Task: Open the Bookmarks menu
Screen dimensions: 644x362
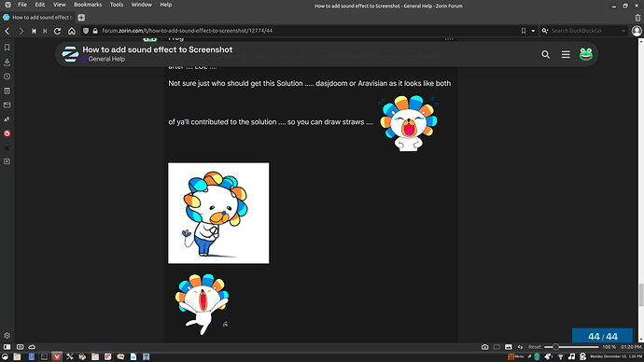Action: [x=88, y=5]
